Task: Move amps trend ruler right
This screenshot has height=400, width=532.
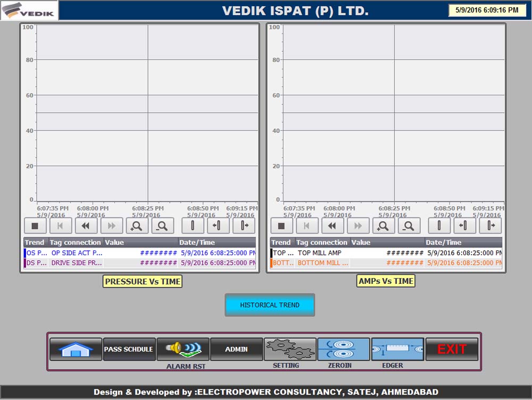Action: 490,226
